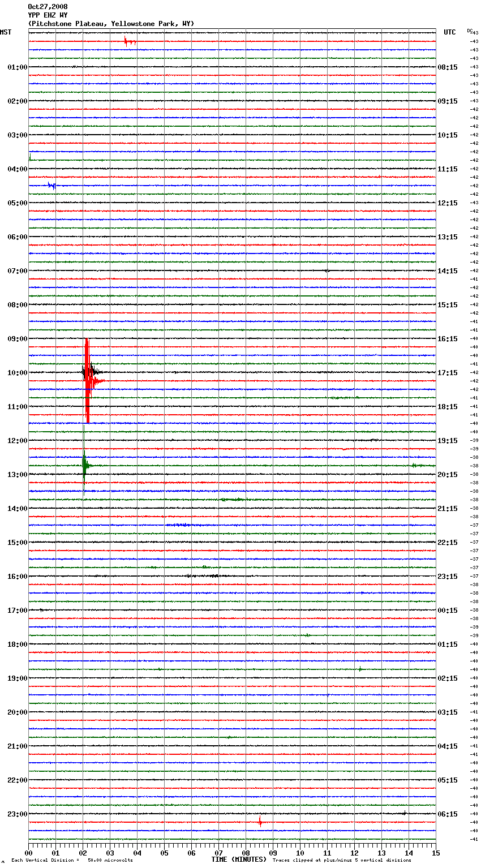This screenshot has width=481, height=868.
Task: Click the blue blip on the 04:30 trace
Action: [x=52, y=186]
